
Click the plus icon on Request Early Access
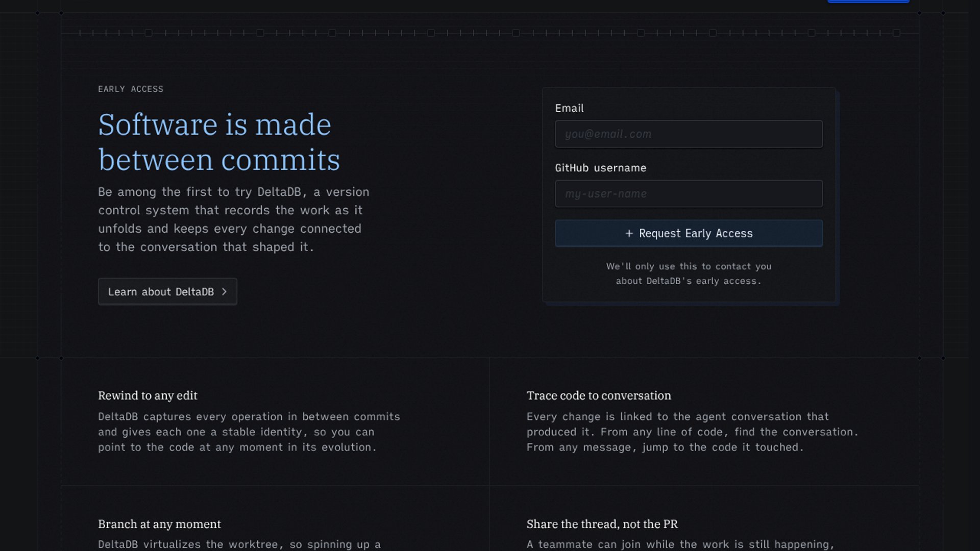pos(629,233)
